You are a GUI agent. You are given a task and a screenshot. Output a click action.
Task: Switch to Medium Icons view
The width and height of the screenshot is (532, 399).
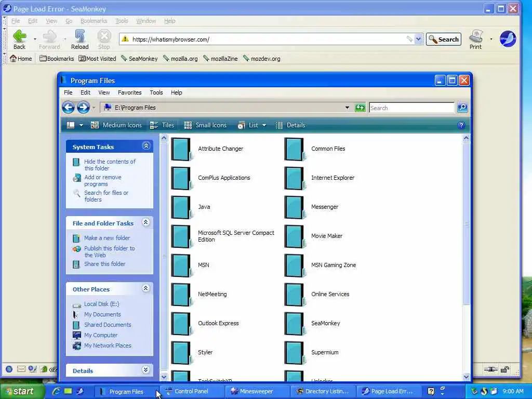point(116,125)
